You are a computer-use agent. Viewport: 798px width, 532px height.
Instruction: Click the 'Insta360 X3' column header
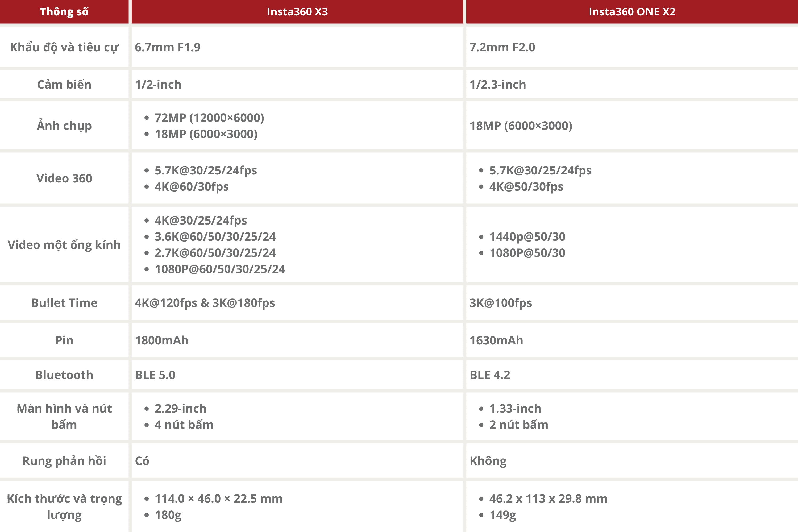(297, 12)
